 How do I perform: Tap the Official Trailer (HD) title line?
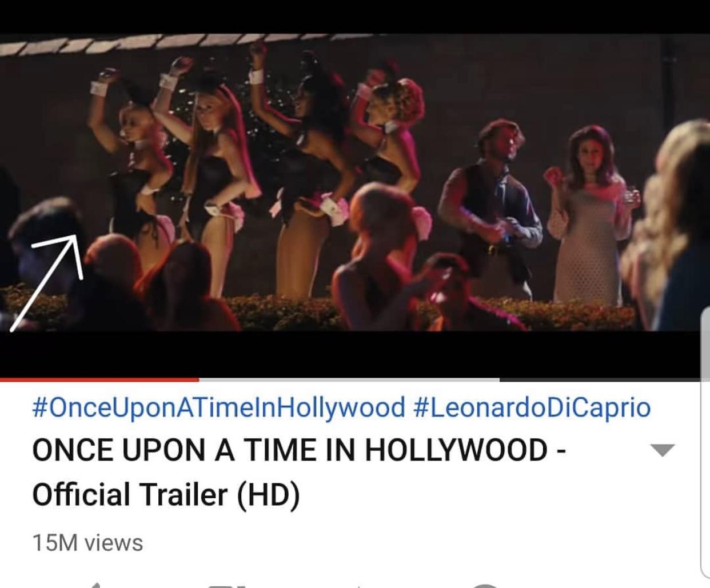point(166,494)
